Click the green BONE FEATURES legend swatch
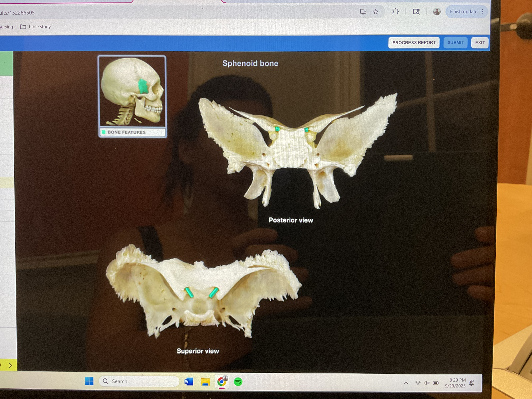 104,132
